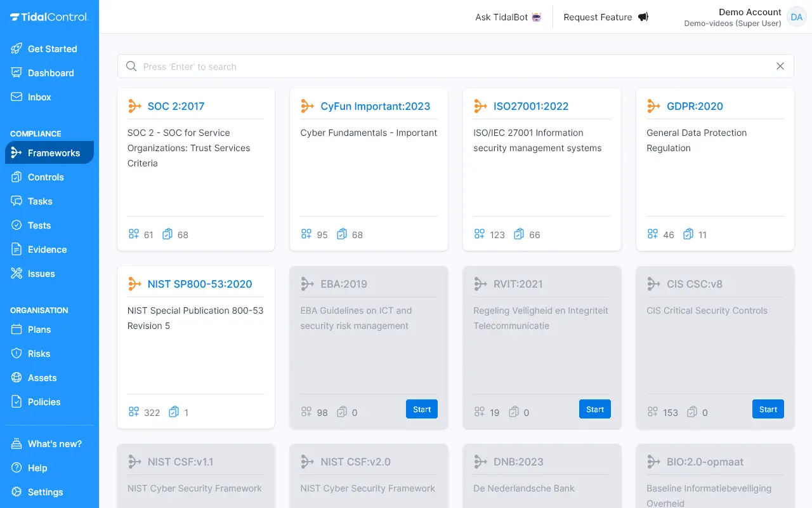This screenshot has height=508, width=812.
Task: Focus the framework search field
Action: pos(455,66)
